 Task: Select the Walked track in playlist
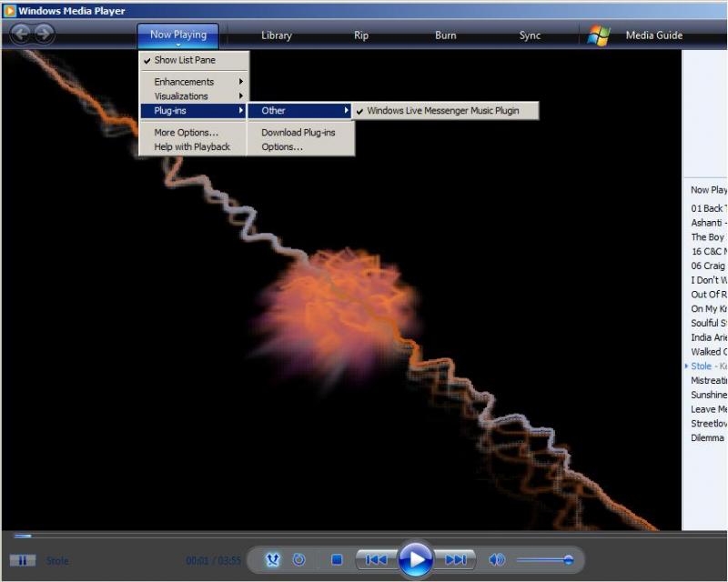coord(709,352)
